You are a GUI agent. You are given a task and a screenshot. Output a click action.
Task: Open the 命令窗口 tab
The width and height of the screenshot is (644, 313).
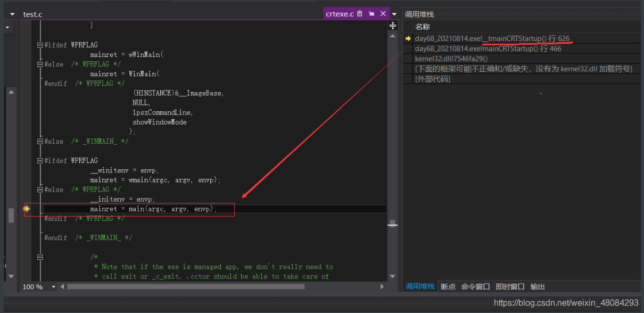[x=475, y=286]
